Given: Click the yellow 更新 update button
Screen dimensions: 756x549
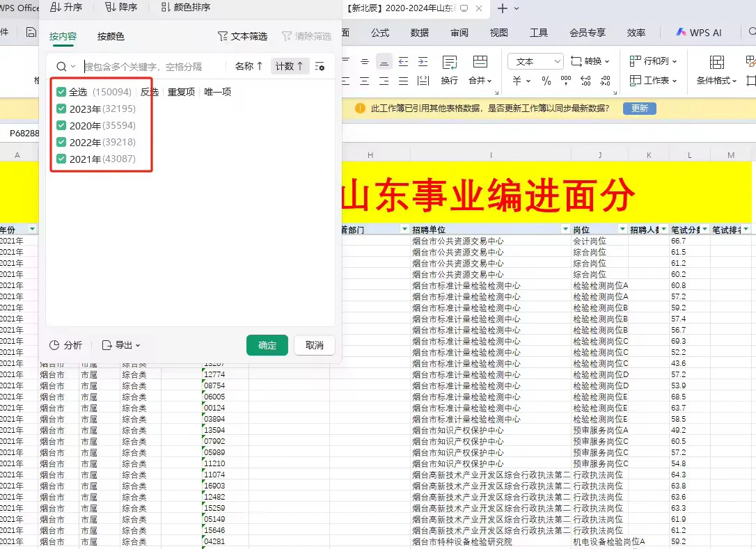Looking at the screenshot, I should (x=639, y=109).
